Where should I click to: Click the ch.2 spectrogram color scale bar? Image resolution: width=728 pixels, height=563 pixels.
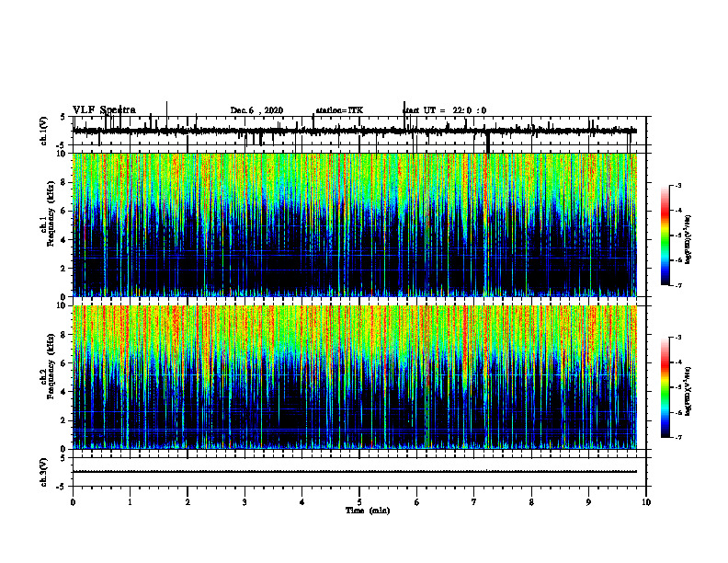click(x=665, y=387)
